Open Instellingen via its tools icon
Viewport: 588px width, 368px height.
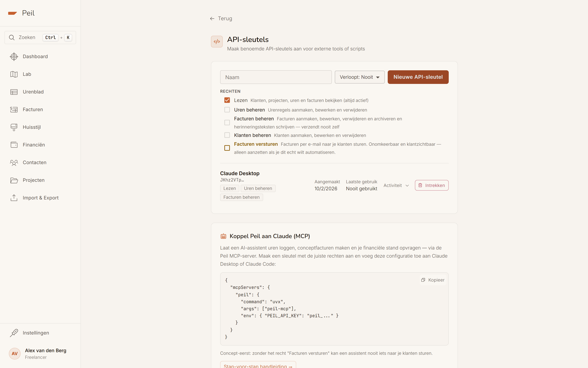click(x=14, y=333)
